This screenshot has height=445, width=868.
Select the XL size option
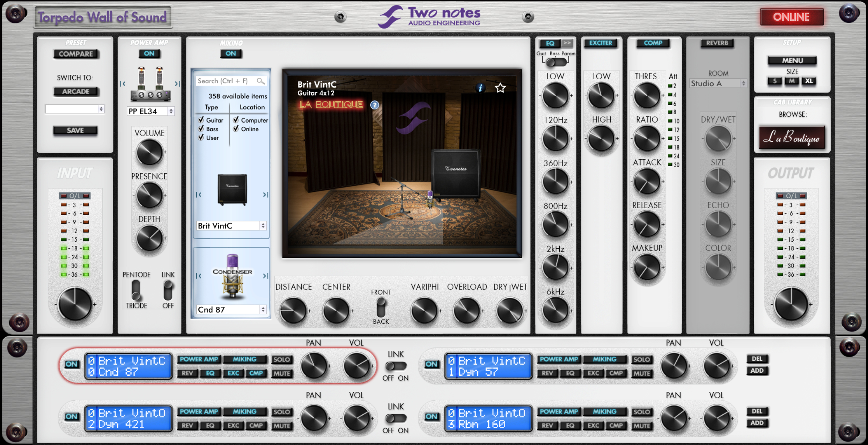pos(809,81)
